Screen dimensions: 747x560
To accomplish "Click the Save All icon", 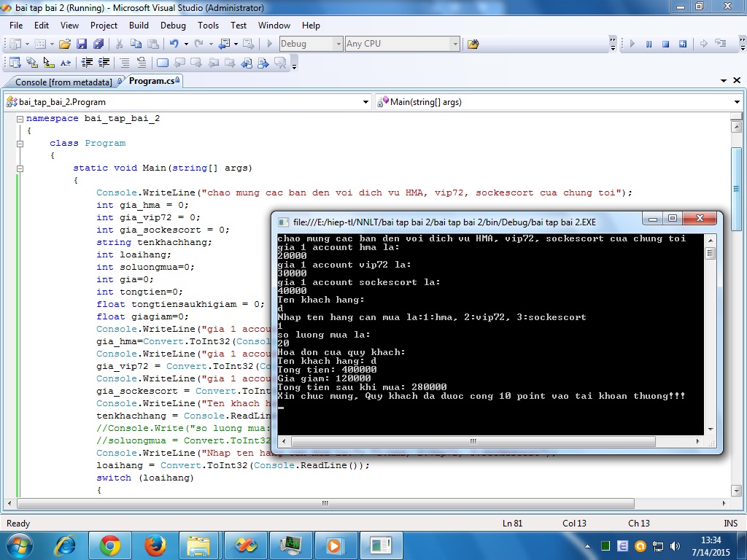I will pyautogui.click(x=98, y=44).
